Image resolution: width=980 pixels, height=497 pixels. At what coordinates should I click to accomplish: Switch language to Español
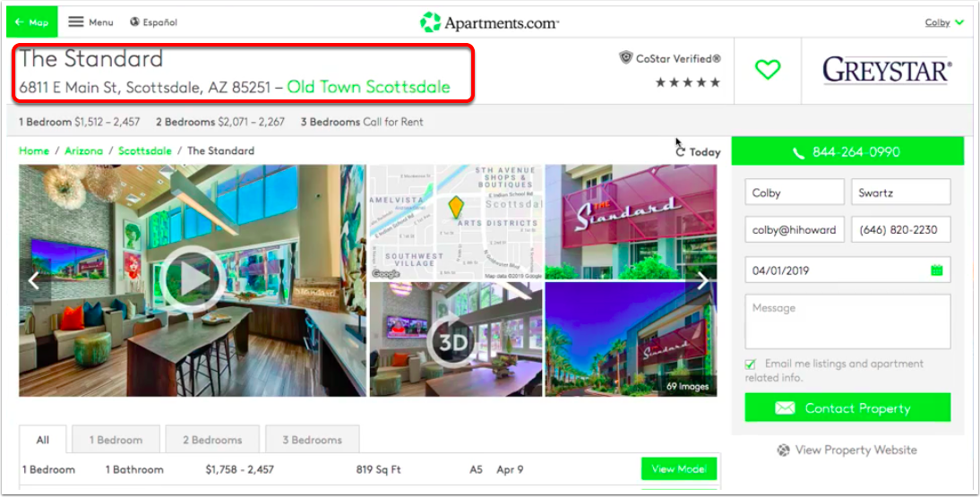154,21
